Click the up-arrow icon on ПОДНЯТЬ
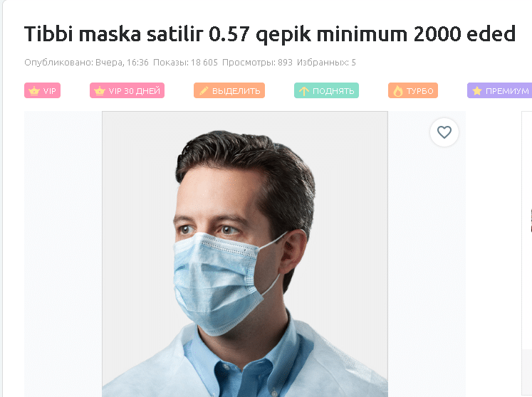The image size is (532, 397). (303, 91)
